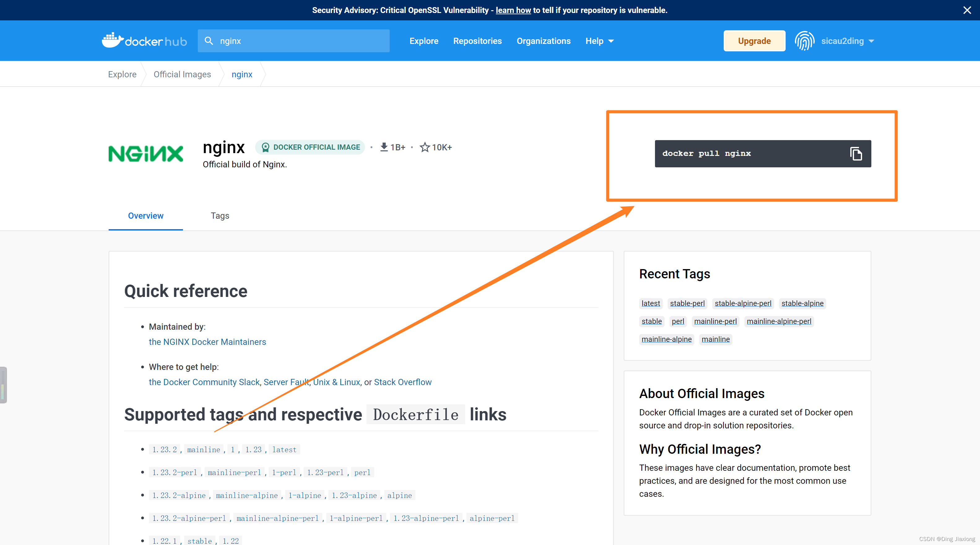Viewport: 980px width, 545px height.
Task: Click Official Images breadcrumb
Action: tap(182, 74)
